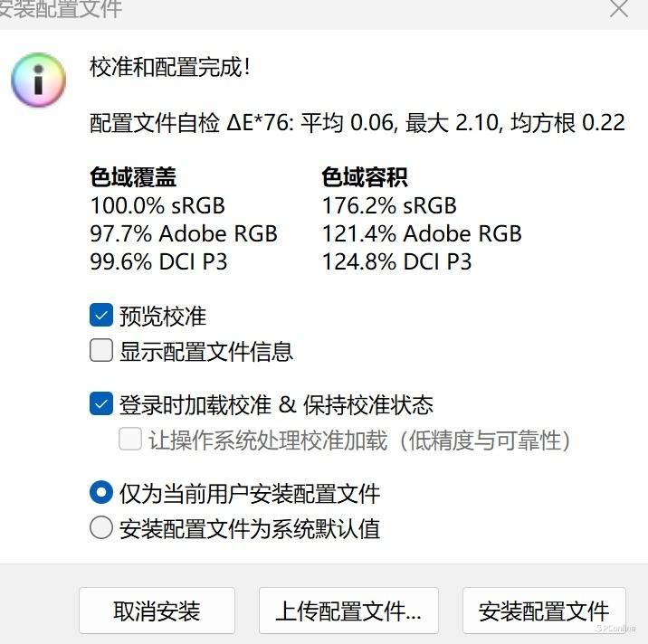Enable the 显示配置文件信息 checkbox
The image size is (648, 644).
101,350
